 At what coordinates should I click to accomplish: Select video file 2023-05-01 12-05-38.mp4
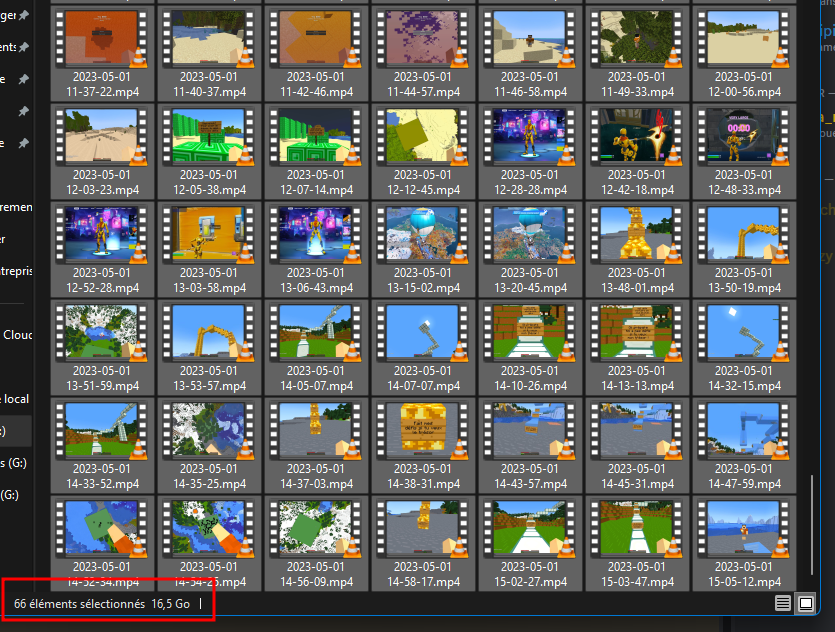pos(209,151)
